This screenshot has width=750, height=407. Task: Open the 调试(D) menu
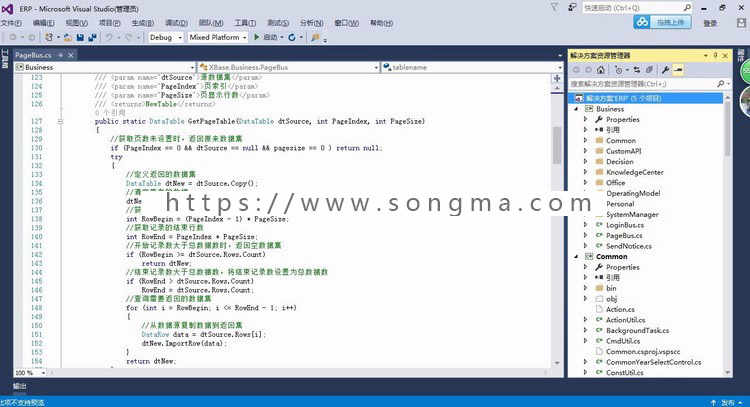pos(176,23)
